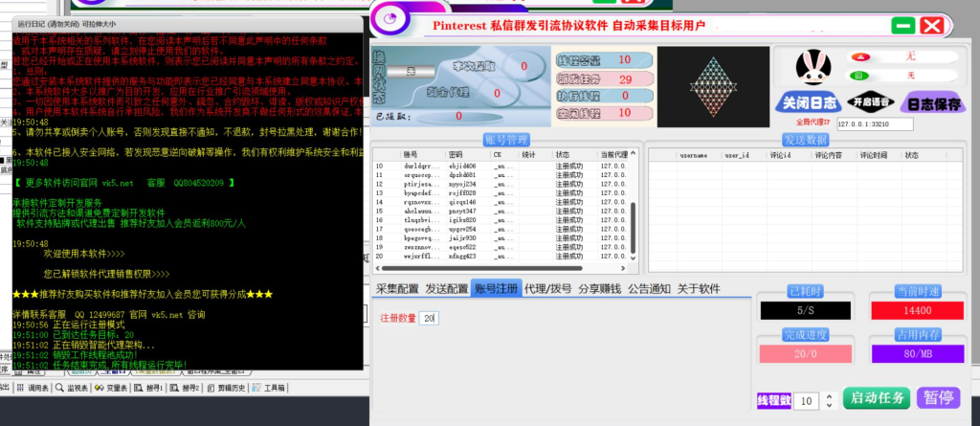Click the round purple logo icon in title bar

coord(390,19)
